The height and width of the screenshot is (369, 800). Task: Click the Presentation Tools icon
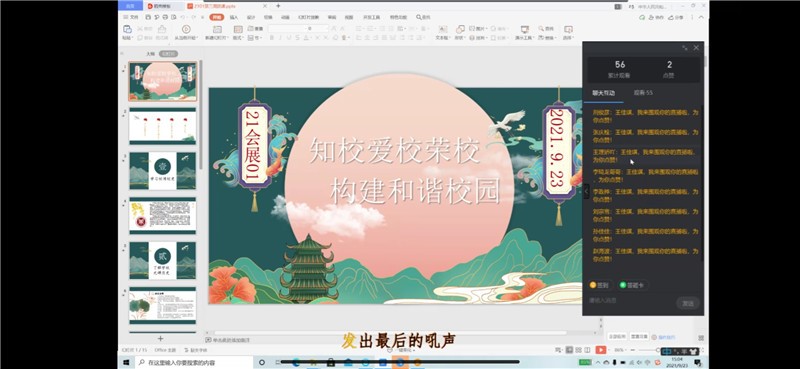(524, 29)
